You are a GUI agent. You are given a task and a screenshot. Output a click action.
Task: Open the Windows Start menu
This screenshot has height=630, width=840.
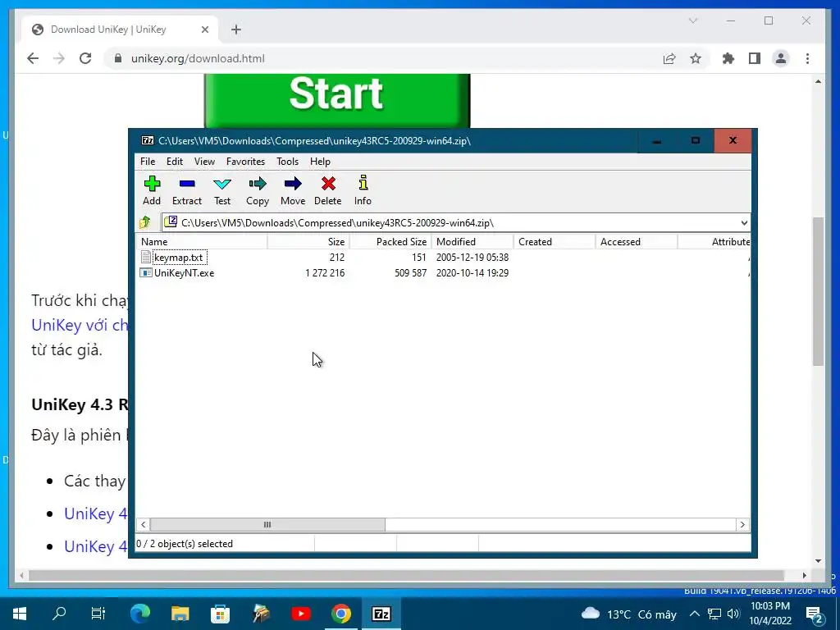pos(20,614)
